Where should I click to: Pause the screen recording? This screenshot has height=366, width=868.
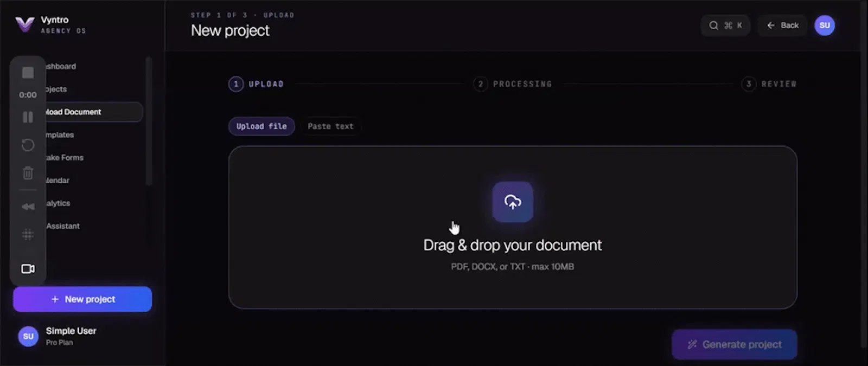coord(28,117)
